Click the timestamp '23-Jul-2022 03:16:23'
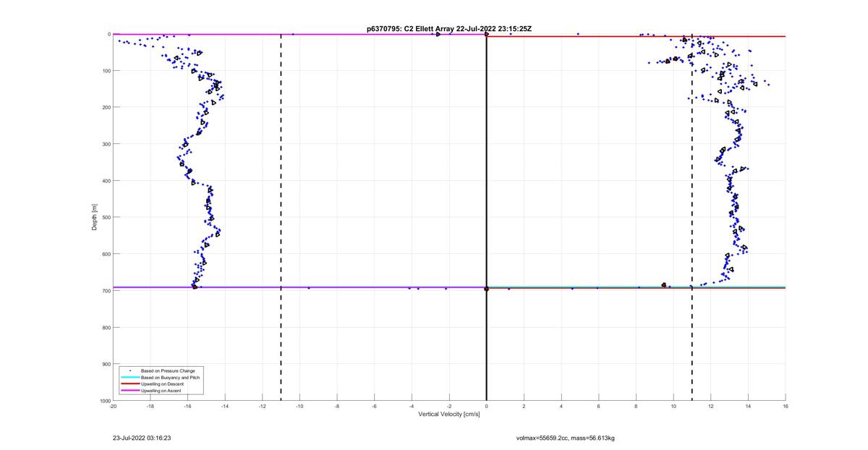 click(142, 438)
